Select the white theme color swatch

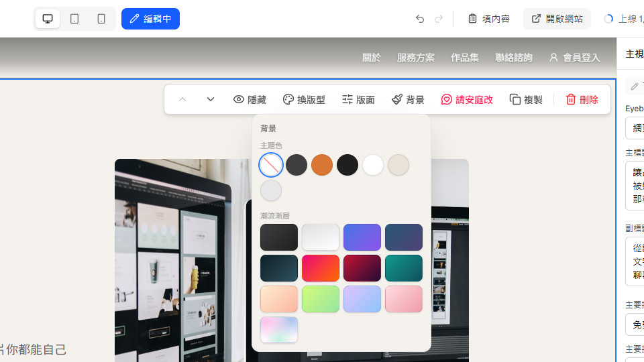point(373,165)
